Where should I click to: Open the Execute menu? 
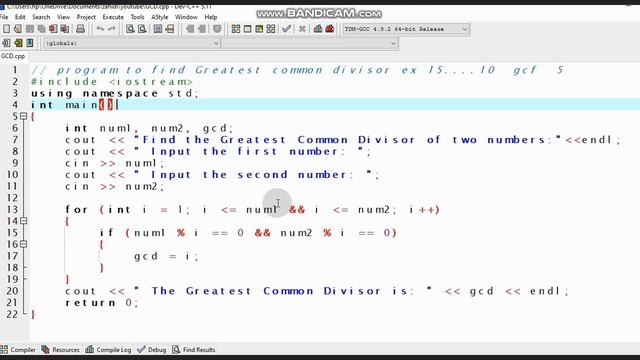(113, 17)
